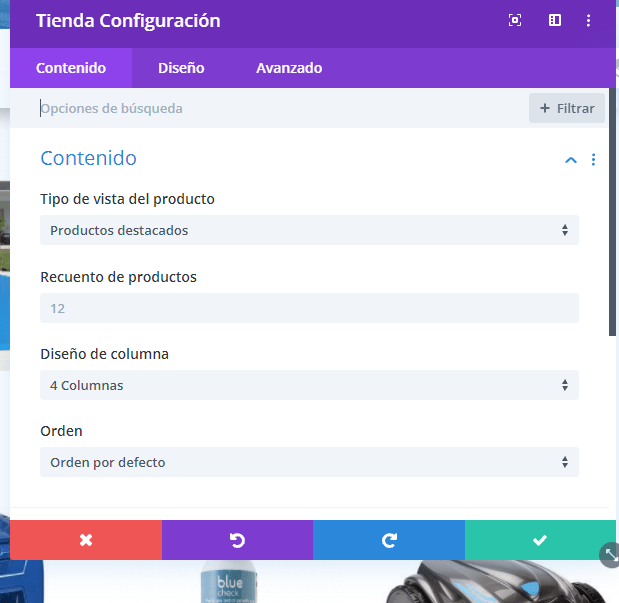This screenshot has width=619, height=603.
Task: Undo the last change with purple button
Action: click(237, 540)
